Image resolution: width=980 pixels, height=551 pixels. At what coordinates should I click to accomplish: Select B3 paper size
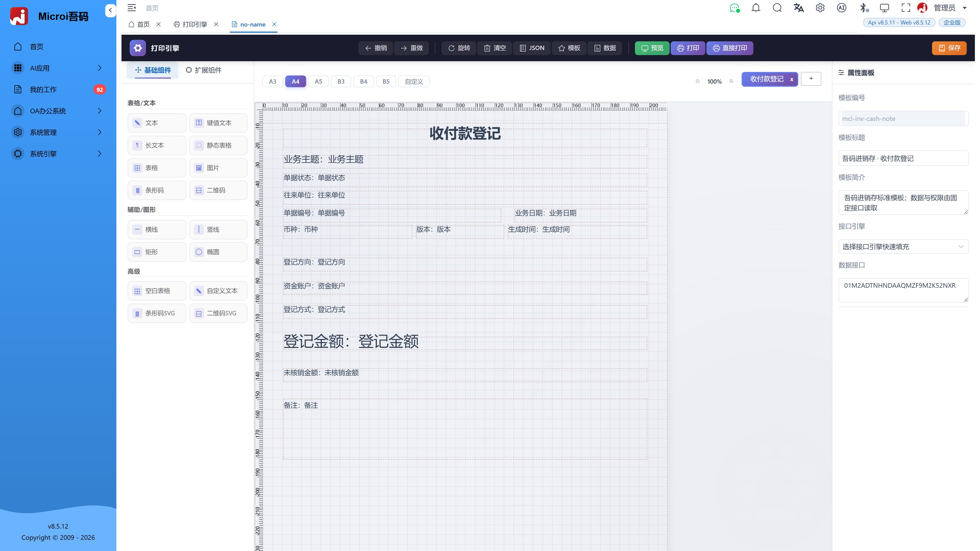pyautogui.click(x=341, y=81)
